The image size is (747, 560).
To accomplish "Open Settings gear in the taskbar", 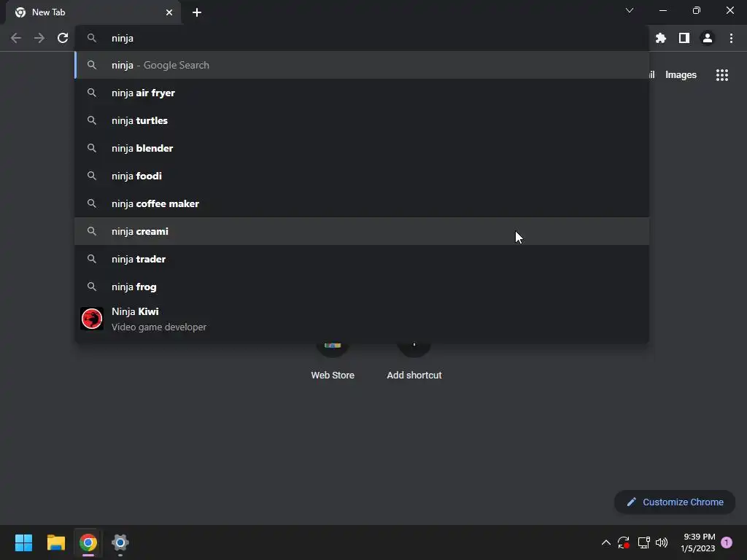I will (x=120, y=542).
